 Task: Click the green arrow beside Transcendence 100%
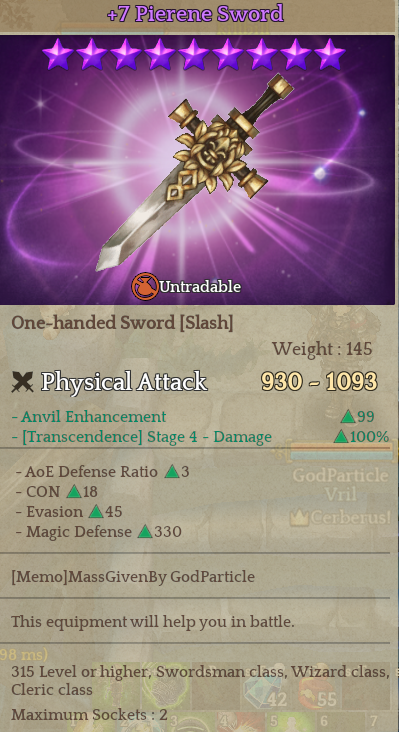pyautogui.click(x=341, y=436)
